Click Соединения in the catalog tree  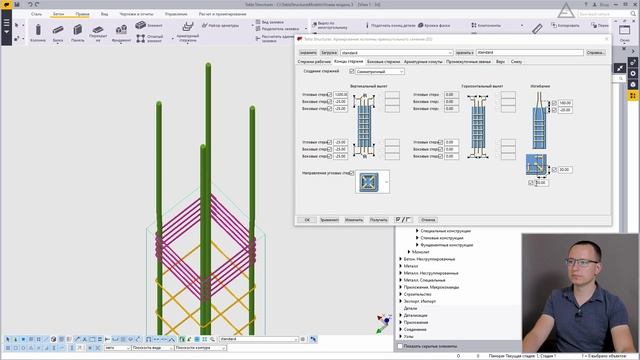click(x=415, y=329)
